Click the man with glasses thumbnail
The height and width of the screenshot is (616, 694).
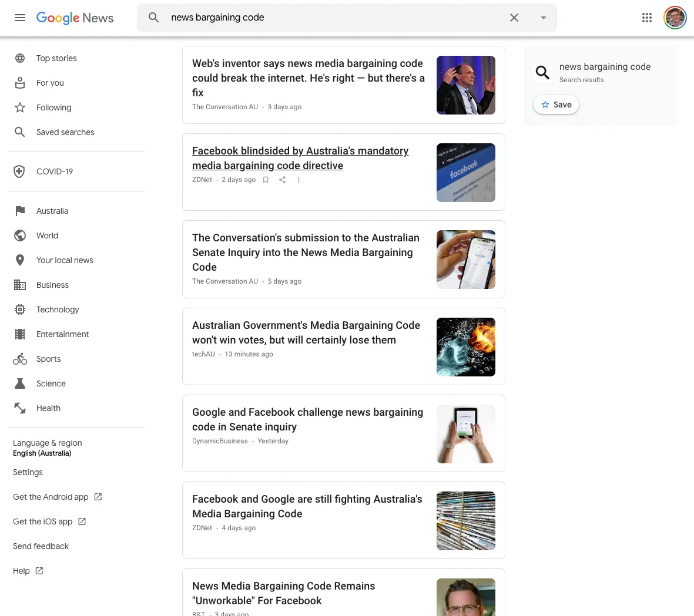[465, 597]
